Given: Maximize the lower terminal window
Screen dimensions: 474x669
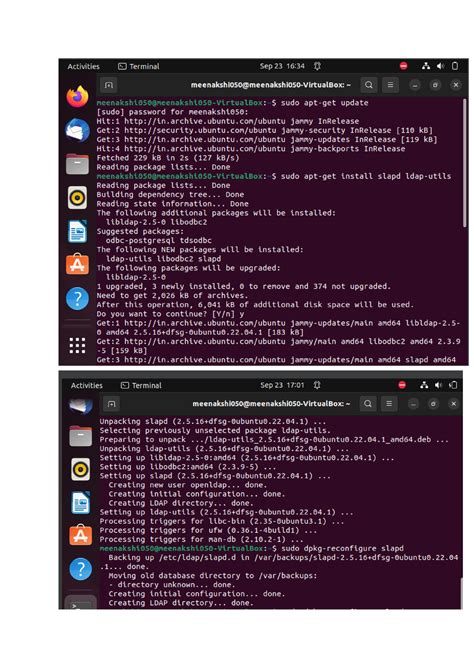Looking at the screenshot, I should (433, 404).
